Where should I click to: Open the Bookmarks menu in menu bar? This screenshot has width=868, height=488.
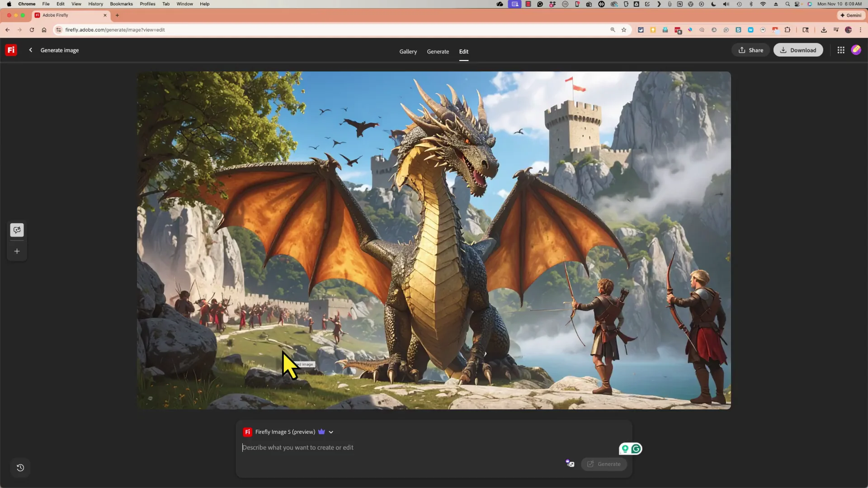121,4
